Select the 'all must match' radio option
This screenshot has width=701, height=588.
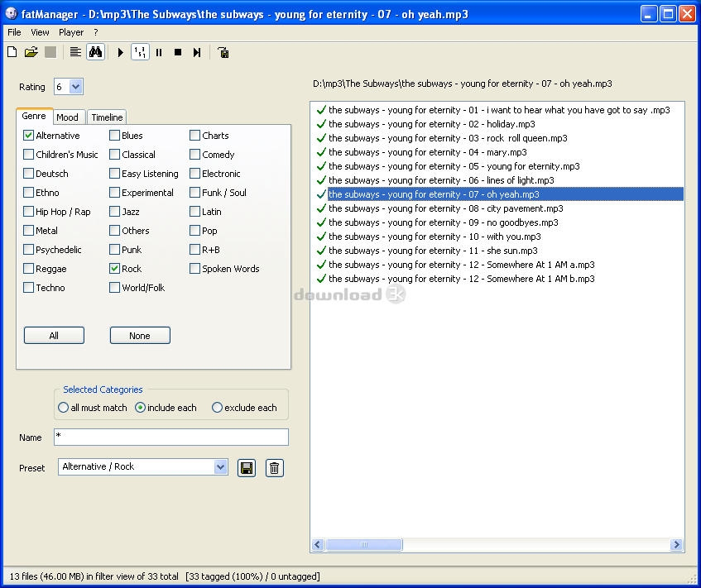64,408
